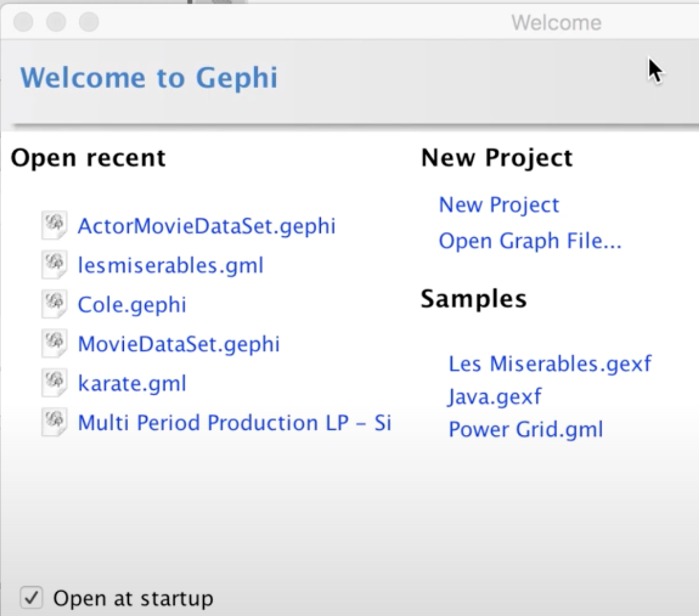Screen dimensions: 699x616
Task: Click the ActorMovieDataSet.gephi file icon
Action: (54, 226)
